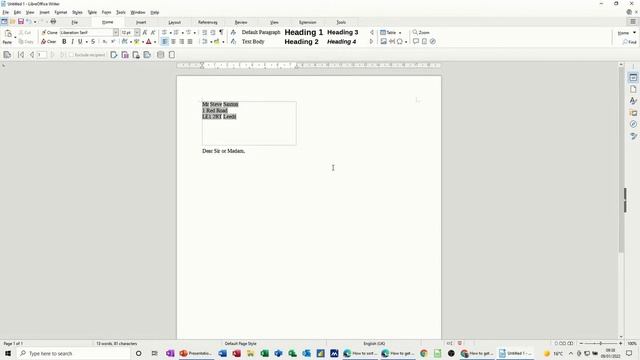Click the increase indent icon

point(204,32)
